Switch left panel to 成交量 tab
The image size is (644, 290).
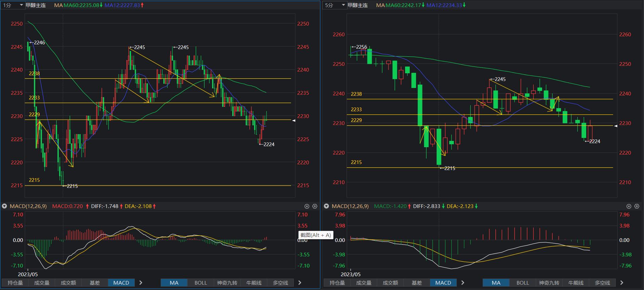coord(42,283)
